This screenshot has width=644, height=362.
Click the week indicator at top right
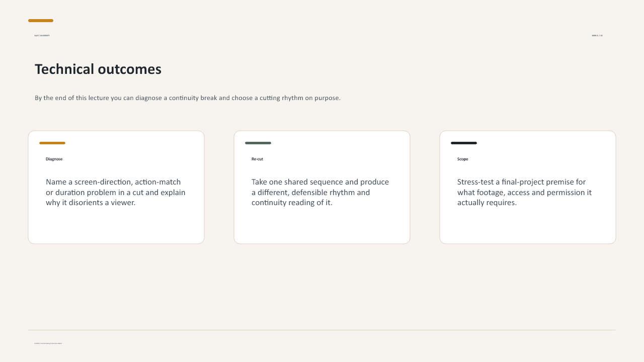point(597,36)
